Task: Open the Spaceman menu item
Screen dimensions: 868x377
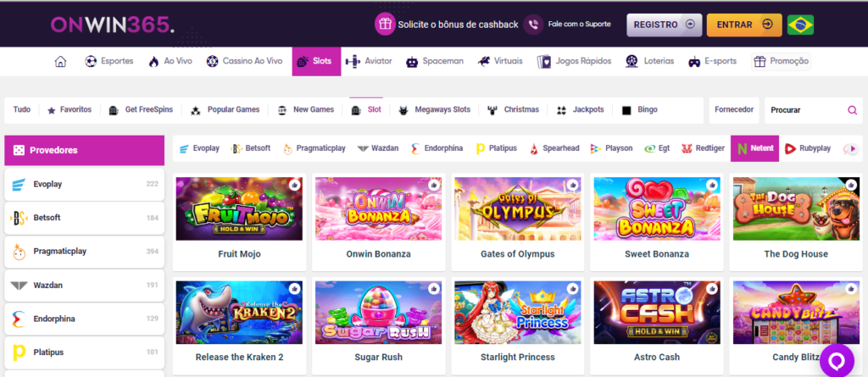Action: [x=435, y=62]
